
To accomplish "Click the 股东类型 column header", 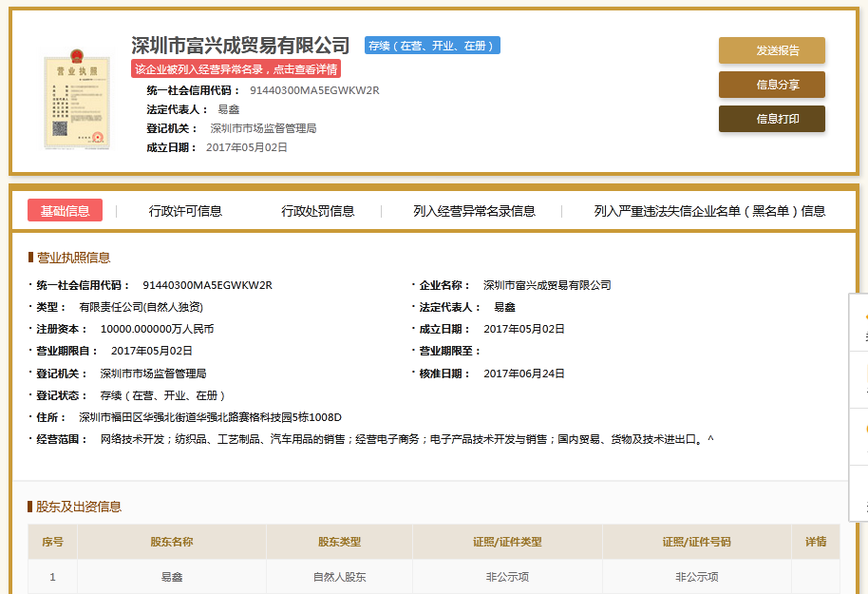I will 339,542.
